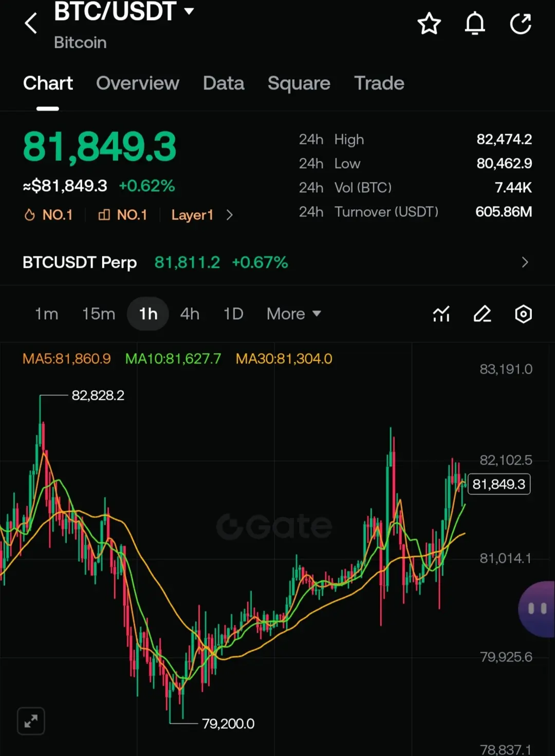555x756 pixels.
Task: Tap the 81,849.3 current price tag on axis
Action: coord(499,484)
